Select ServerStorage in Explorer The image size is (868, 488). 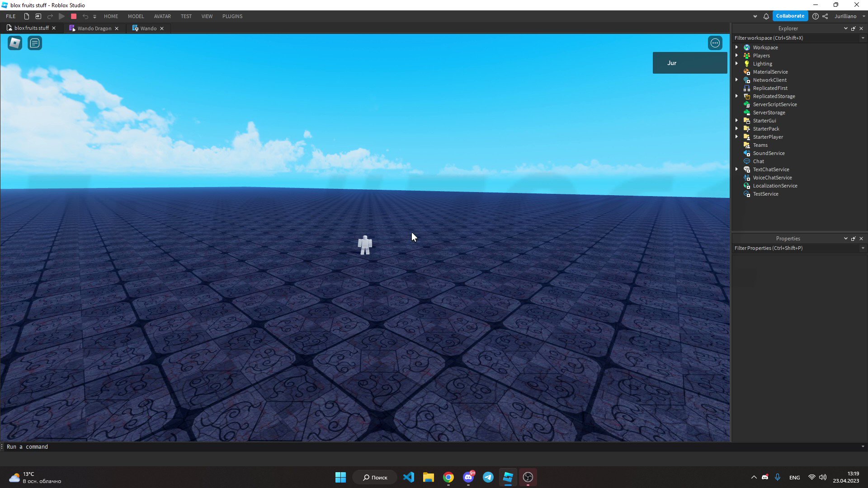point(769,113)
